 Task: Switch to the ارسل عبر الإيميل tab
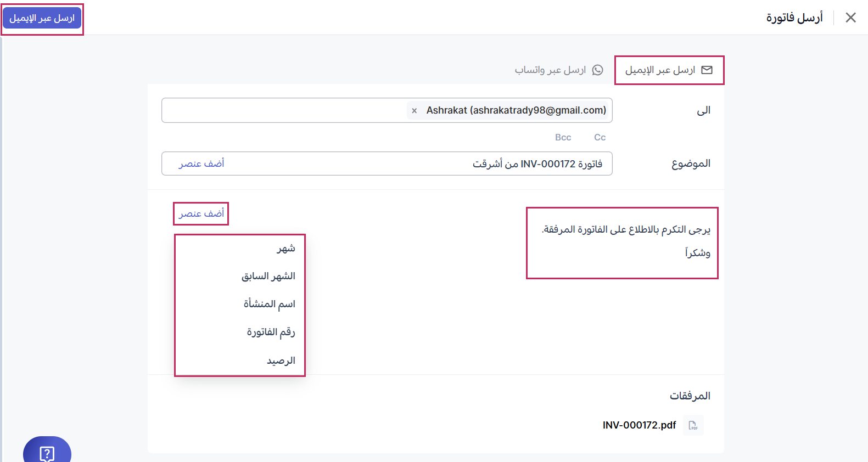tap(669, 70)
